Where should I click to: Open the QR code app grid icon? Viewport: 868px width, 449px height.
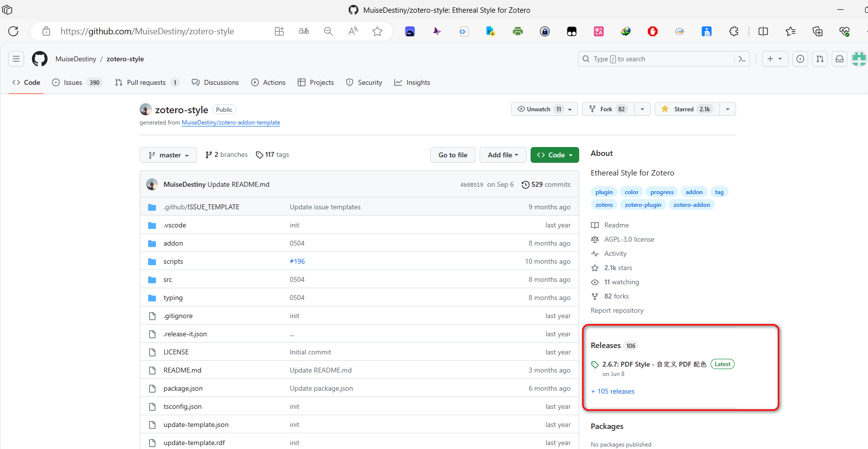pyautogui.click(x=279, y=31)
